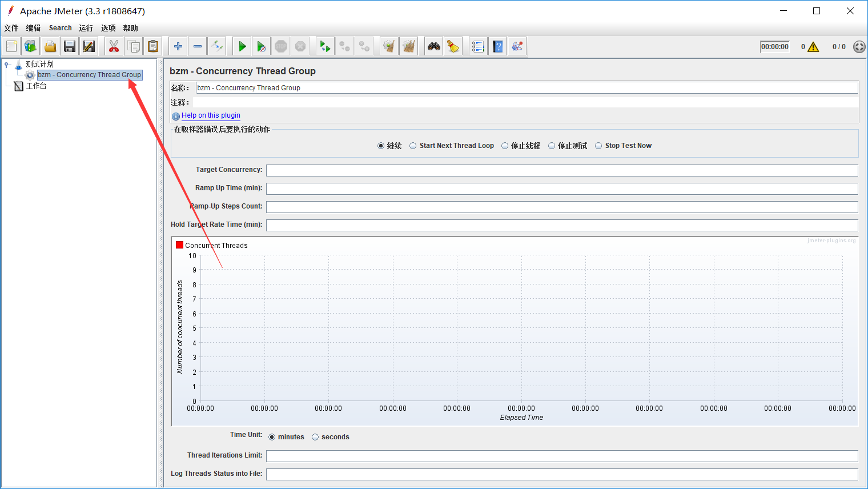This screenshot has width=868, height=489.
Task: Click the 注释 comment field
Action: (x=525, y=102)
